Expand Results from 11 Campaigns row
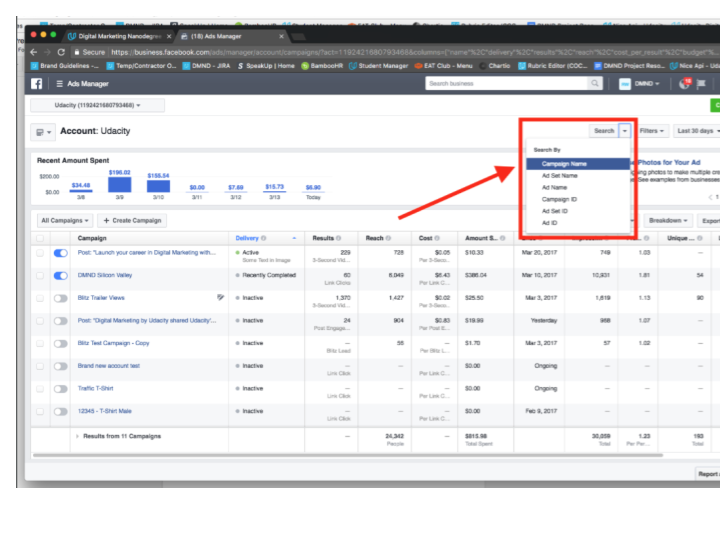Screen dimensions: 720x540 pos(77,437)
